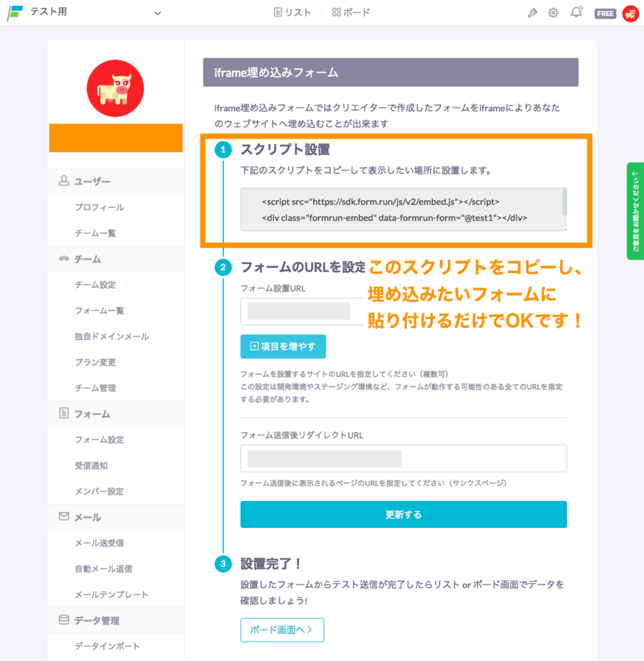Open notifications bell icon
Screen dimensions: 644x661
tap(576, 12)
